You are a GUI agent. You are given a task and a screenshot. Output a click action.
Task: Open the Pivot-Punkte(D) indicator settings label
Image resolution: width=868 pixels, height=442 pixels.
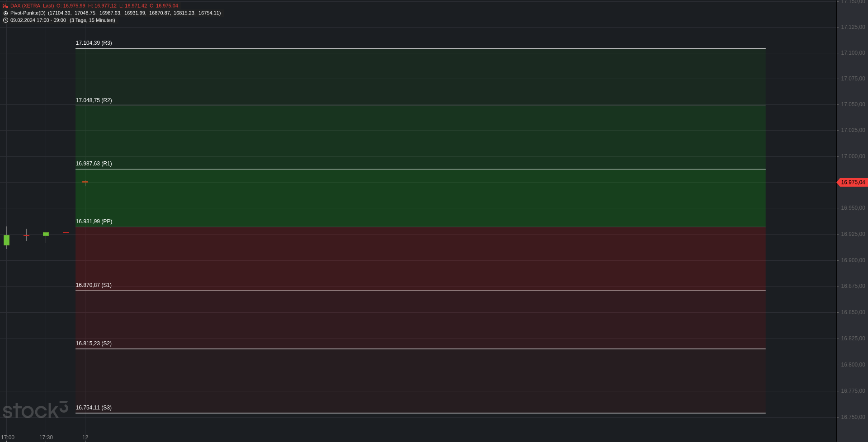[x=28, y=13]
